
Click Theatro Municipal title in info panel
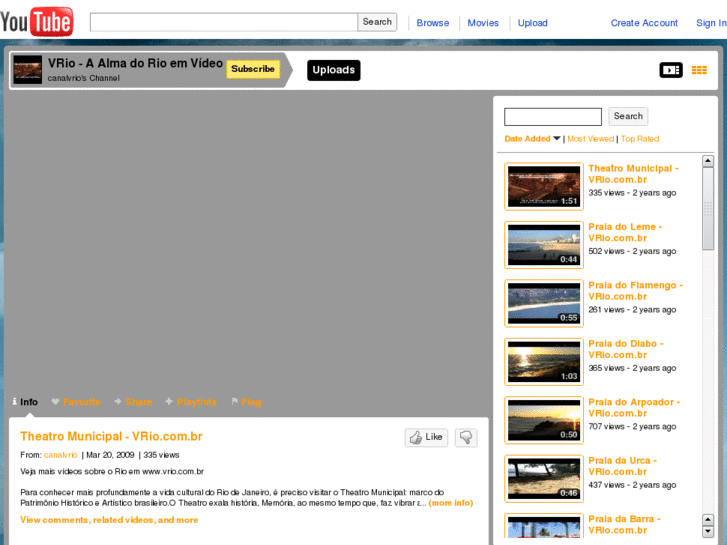pyautogui.click(x=111, y=436)
